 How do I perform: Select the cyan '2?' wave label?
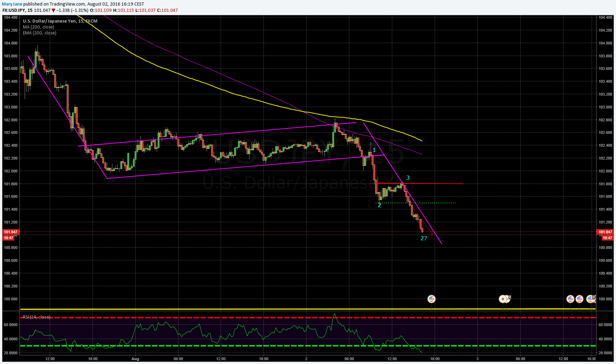point(424,238)
